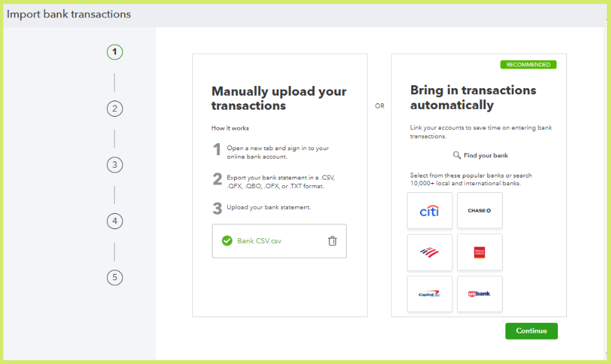Jump to step 4 in the progress tracker
The image size is (611, 364).
coord(115,221)
